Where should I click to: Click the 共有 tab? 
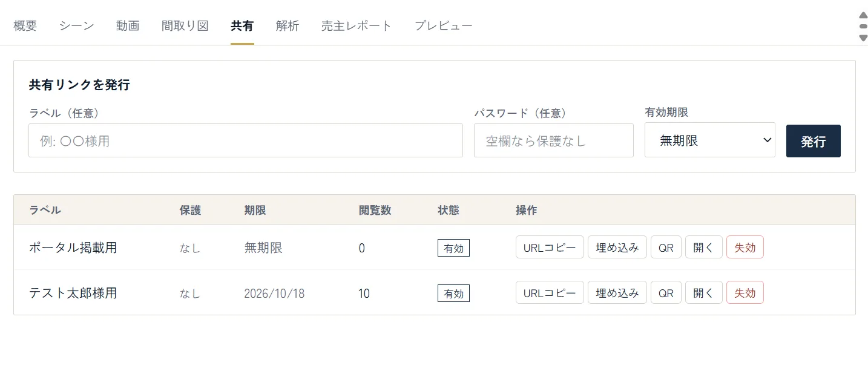point(242,26)
